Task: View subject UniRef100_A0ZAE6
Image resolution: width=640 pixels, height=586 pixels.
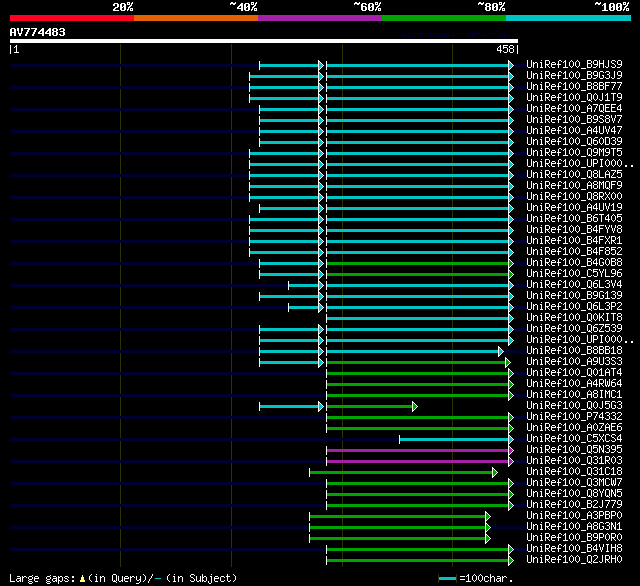Action: pos(574,428)
